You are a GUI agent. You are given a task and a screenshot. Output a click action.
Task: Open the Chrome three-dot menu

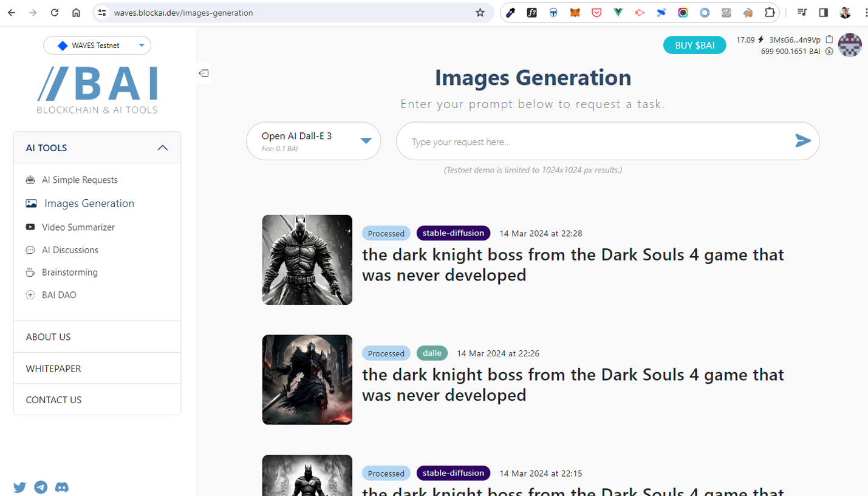tap(866, 13)
